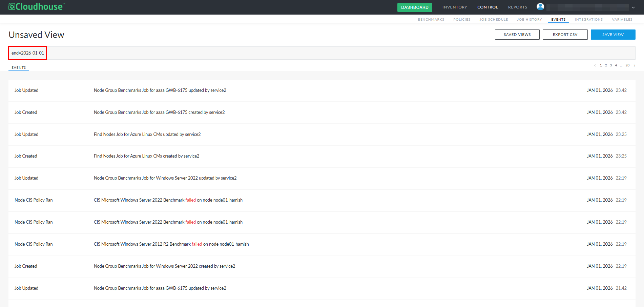Expand the account dropdown chevron
Viewport: 644px width, 307px height.
pos(633,7)
